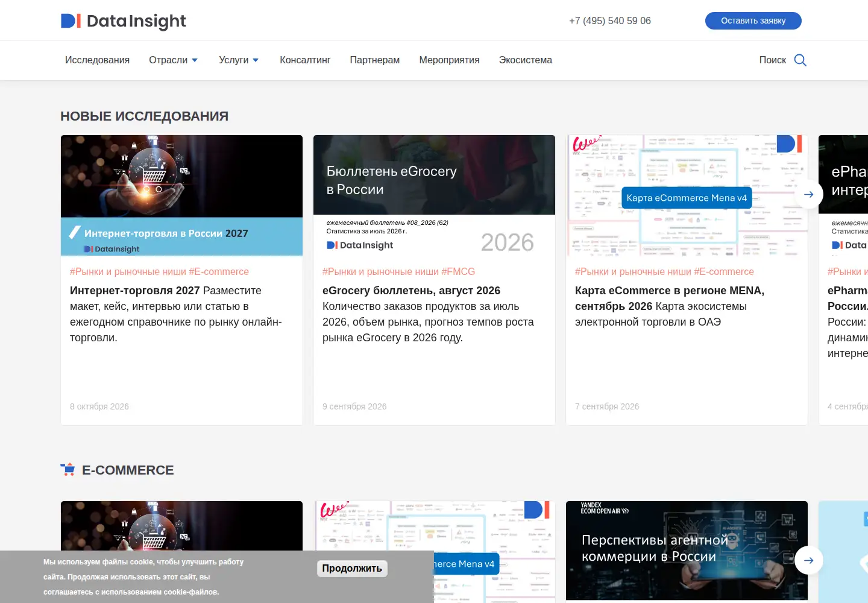
Task: Open the Экосистема menu item
Action: (x=526, y=60)
